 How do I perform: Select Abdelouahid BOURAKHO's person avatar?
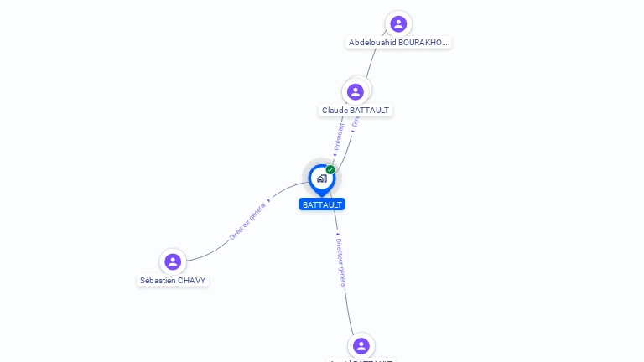pyautogui.click(x=398, y=24)
